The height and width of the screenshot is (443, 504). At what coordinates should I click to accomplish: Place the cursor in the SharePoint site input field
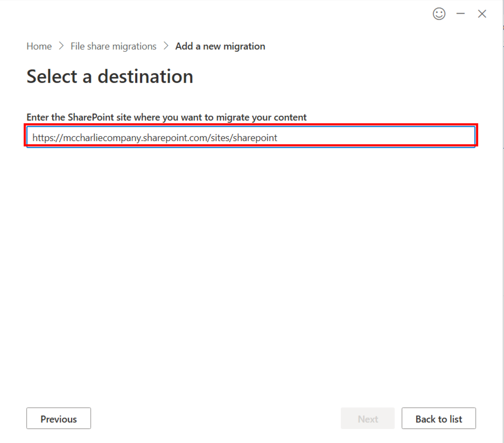pyautogui.click(x=250, y=137)
